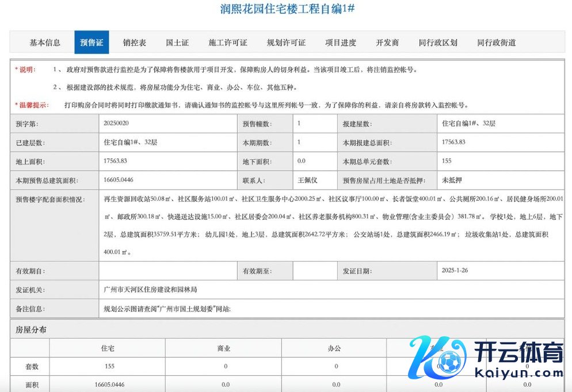Open the 基本信息 tab

pyautogui.click(x=45, y=43)
